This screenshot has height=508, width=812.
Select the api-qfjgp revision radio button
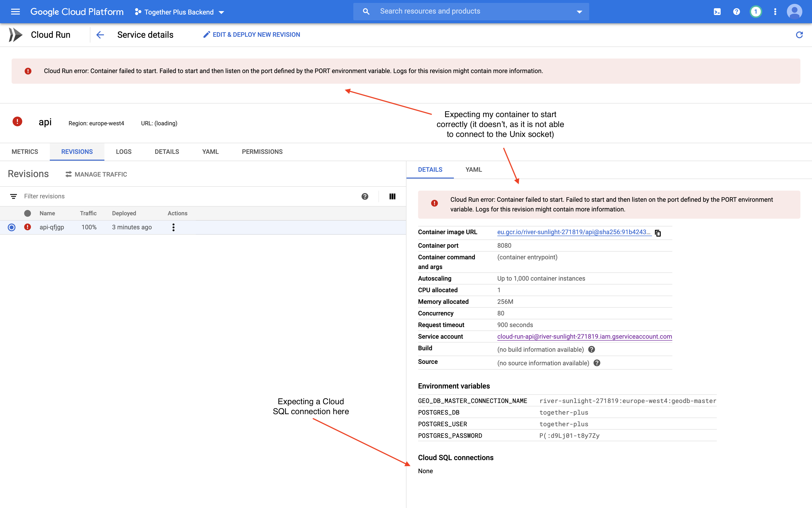point(12,227)
